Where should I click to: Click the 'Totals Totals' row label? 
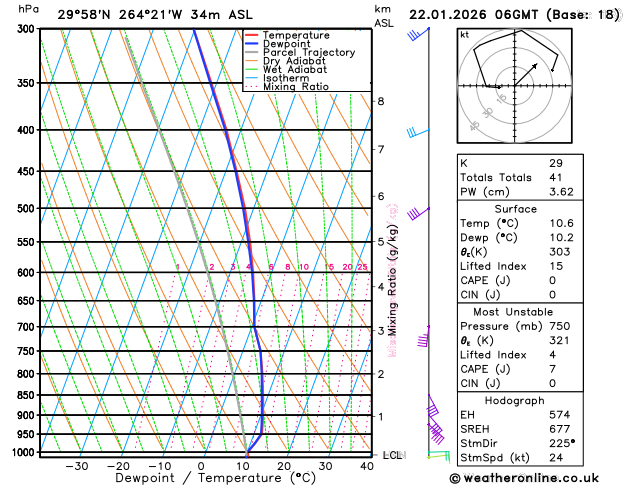pyautogui.click(x=496, y=178)
